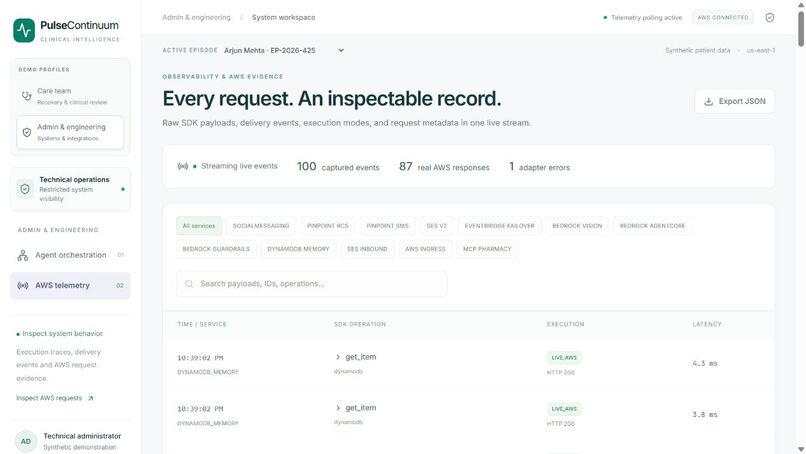Click the Inspect system behavior heading

63,334
